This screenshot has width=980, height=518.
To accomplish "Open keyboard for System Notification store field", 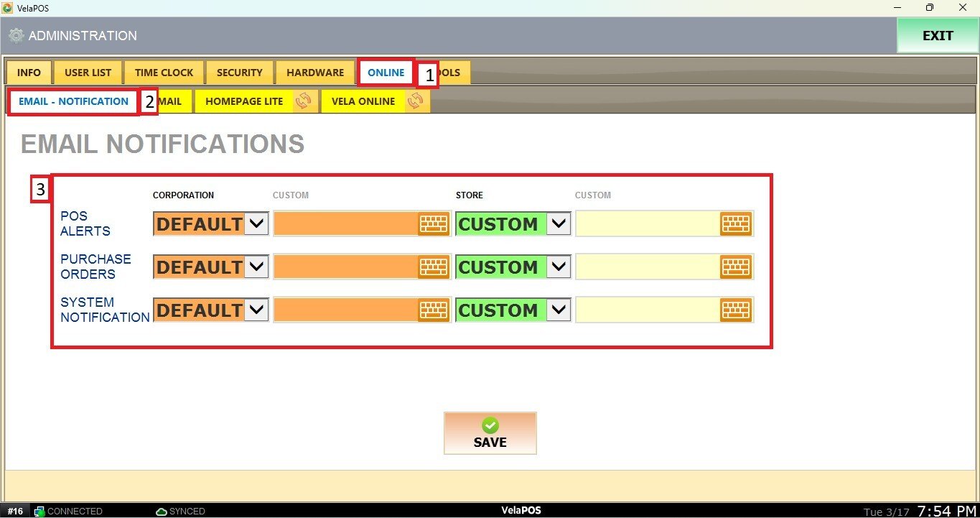I will [x=736, y=310].
